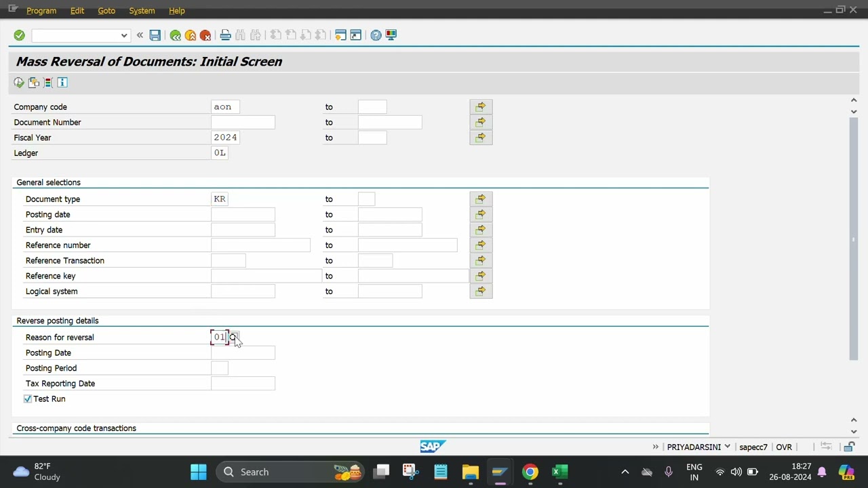This screenshot has height=488, width=868.
Task: Click the green Back icon
Action: pyautogui.click(x=176, y=35)
